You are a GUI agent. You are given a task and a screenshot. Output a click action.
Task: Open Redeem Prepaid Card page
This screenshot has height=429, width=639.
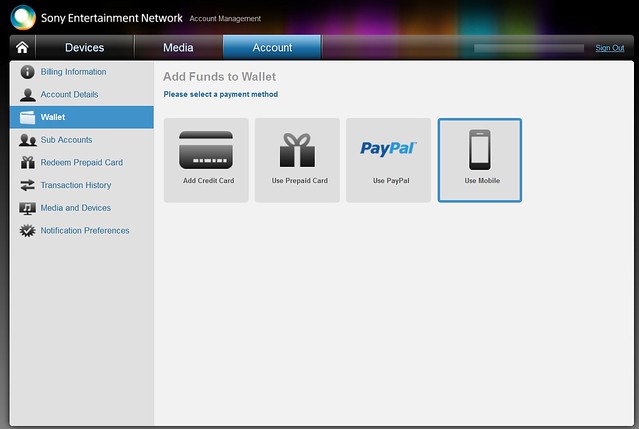click(x=82, y=163)
